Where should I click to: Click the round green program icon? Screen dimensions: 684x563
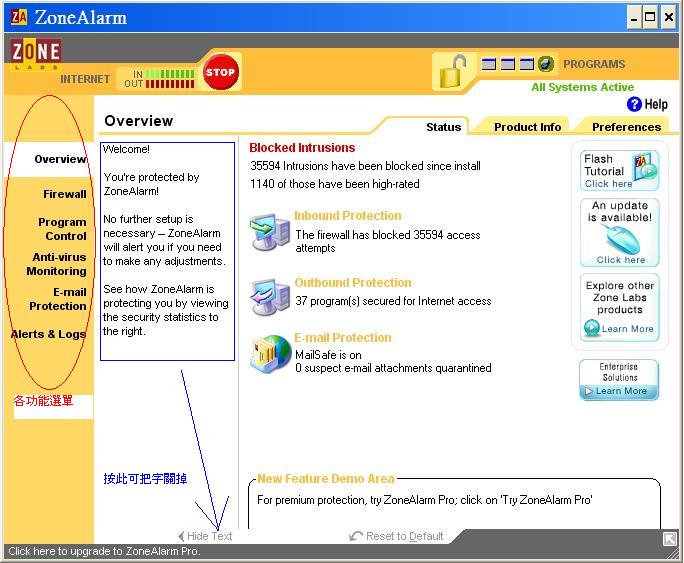coord(545,64)
